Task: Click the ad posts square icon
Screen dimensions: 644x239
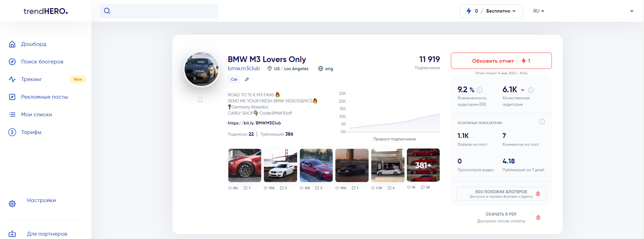Action: [x=12, y=97]
